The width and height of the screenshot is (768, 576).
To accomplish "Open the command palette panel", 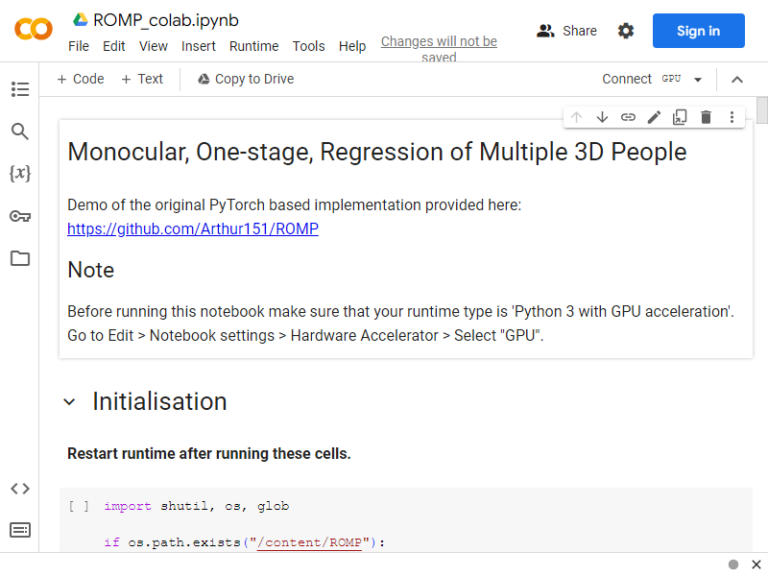I will [x=20, y=530].
